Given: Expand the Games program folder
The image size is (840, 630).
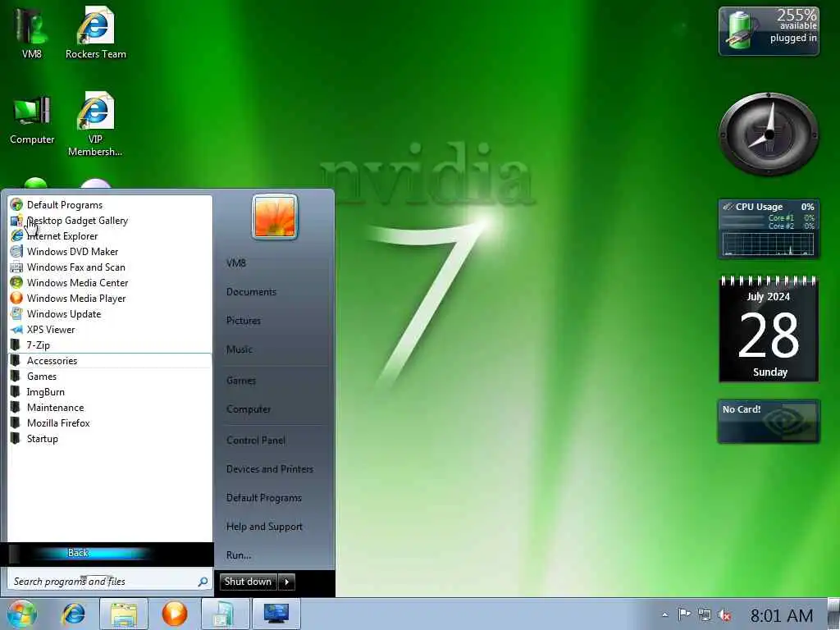Looking at the screenshot, I should 110,376.
